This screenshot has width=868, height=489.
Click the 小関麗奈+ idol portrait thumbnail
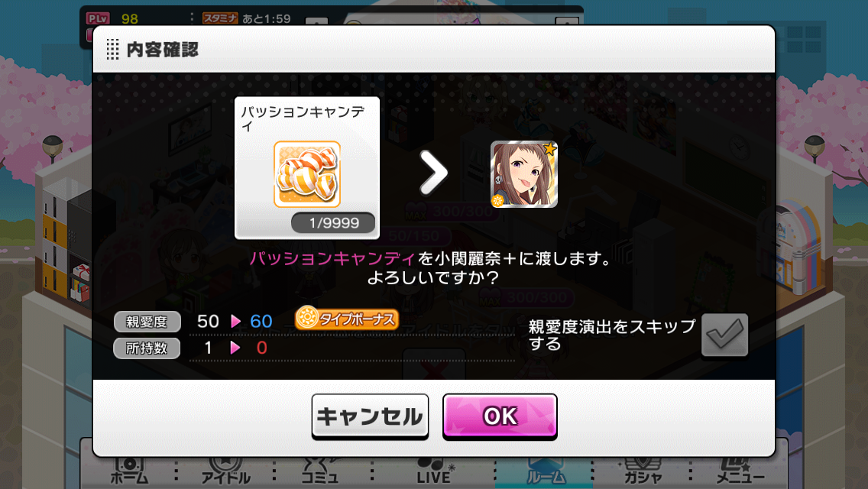point(523,174)
